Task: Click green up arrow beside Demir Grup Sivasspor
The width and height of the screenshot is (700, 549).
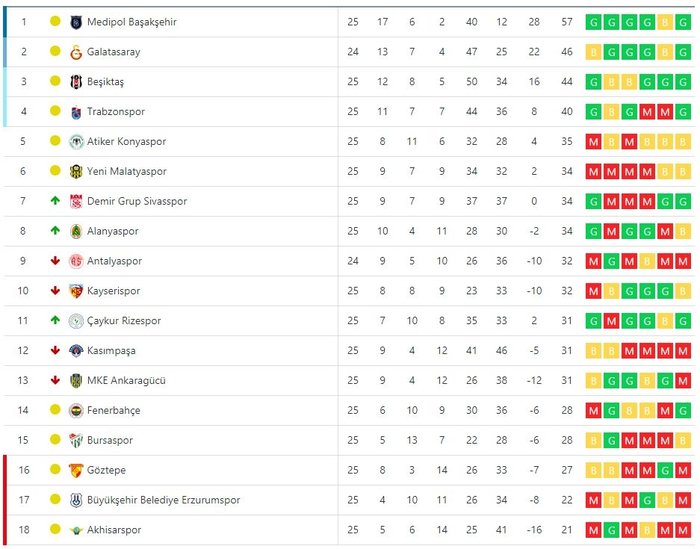Action: 55,201
